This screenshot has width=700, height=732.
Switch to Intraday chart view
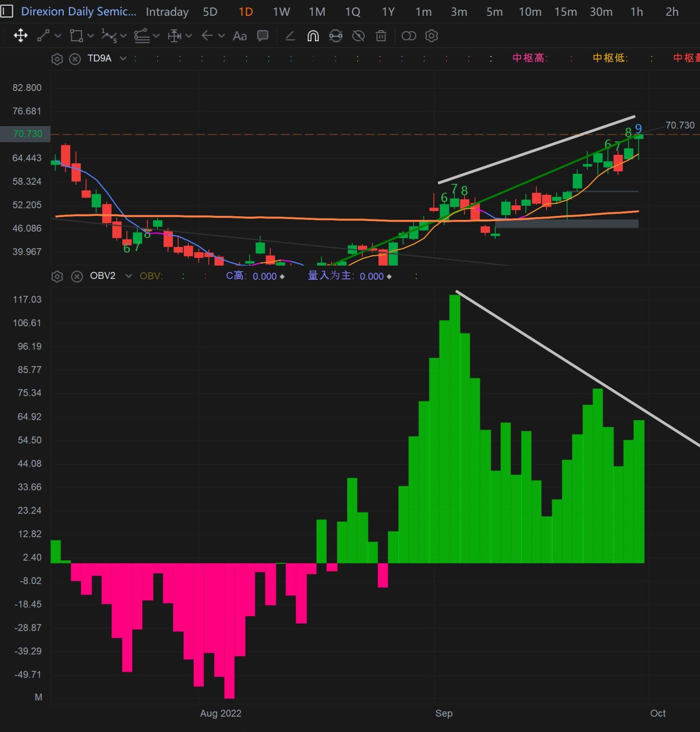coord(167,12)
